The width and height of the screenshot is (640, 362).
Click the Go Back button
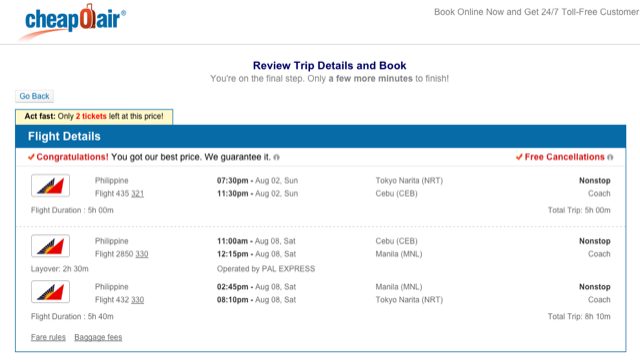click(34, 96)
